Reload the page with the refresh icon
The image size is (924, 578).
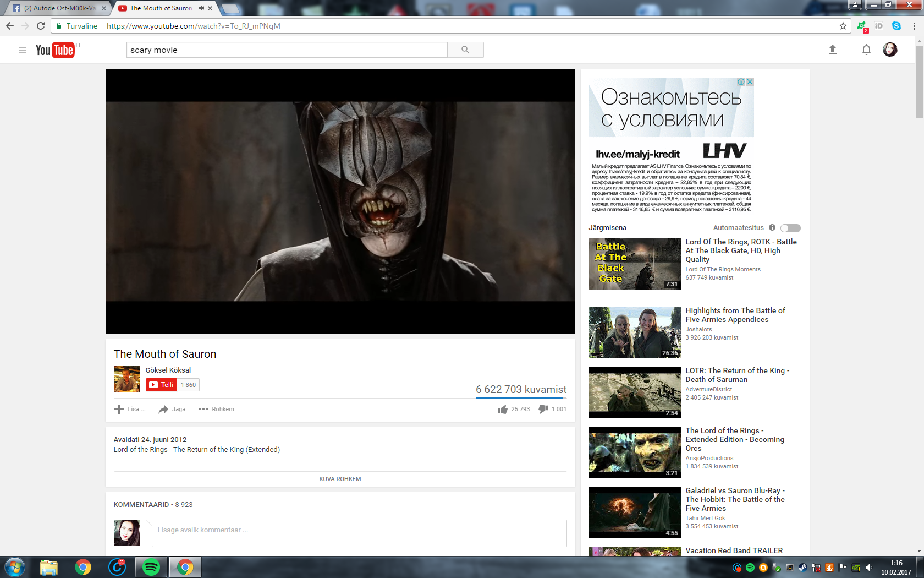41,26
